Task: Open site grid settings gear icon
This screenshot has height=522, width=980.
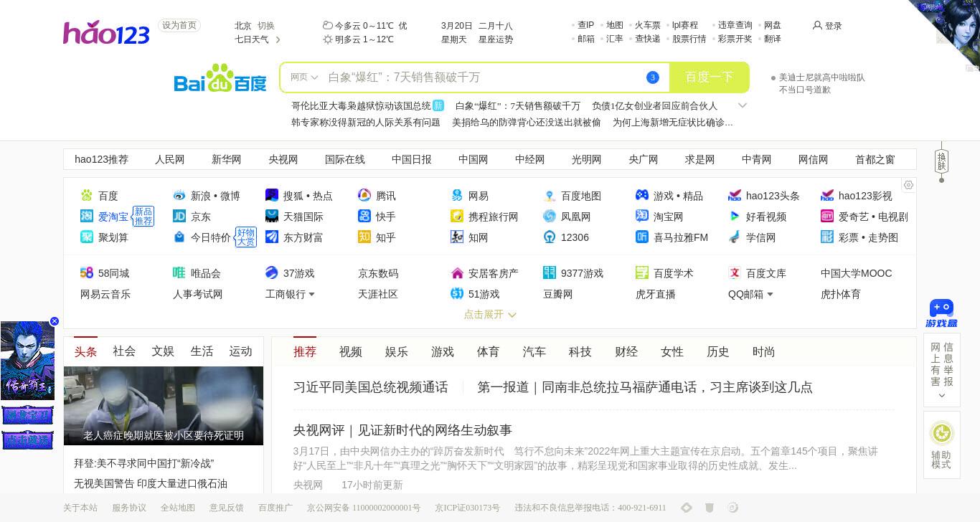Action: [x=908, y=185]
